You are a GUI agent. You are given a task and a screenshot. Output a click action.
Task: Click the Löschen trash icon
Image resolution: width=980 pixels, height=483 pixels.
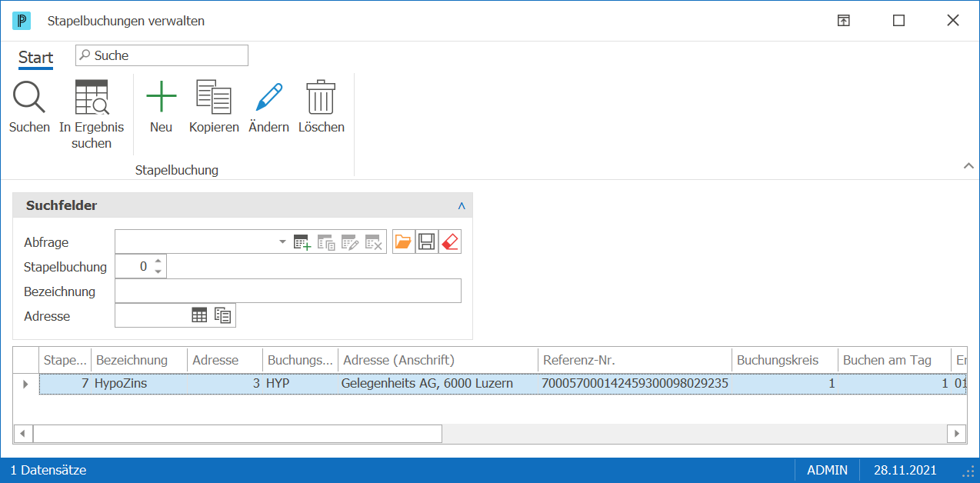click(321, 98)
